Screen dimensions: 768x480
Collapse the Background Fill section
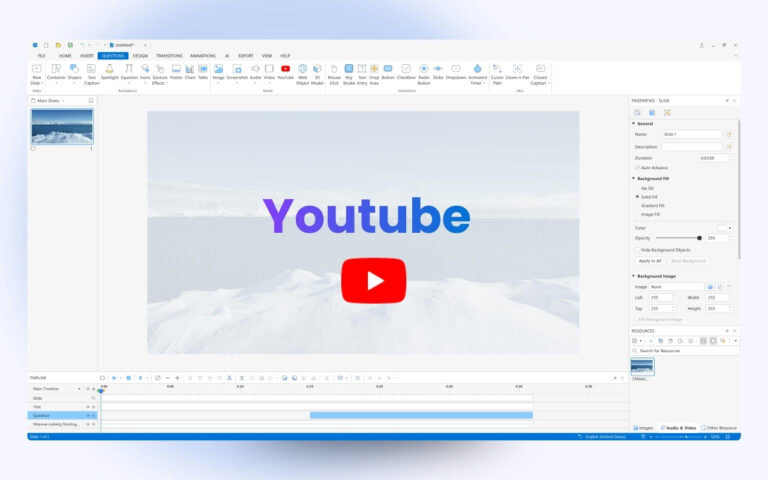(633, 178)
